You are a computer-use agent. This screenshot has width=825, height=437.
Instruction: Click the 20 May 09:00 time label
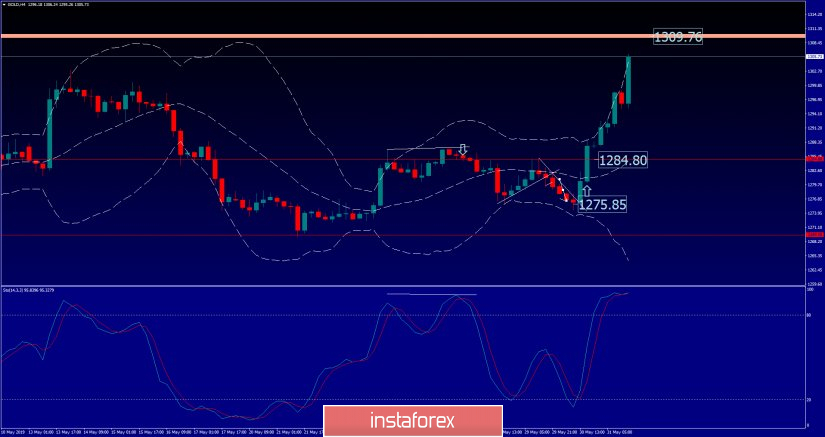click(261, 432)
